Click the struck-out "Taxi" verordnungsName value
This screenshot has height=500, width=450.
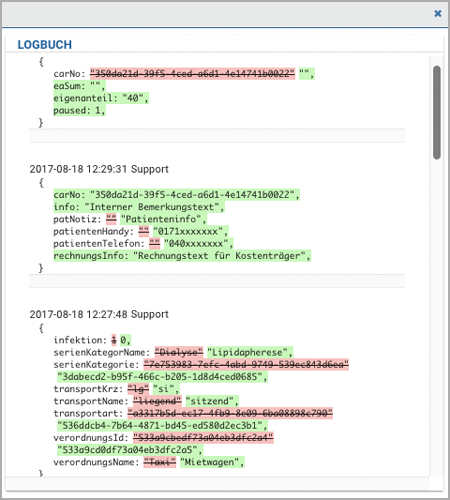[x=160, y=462]
